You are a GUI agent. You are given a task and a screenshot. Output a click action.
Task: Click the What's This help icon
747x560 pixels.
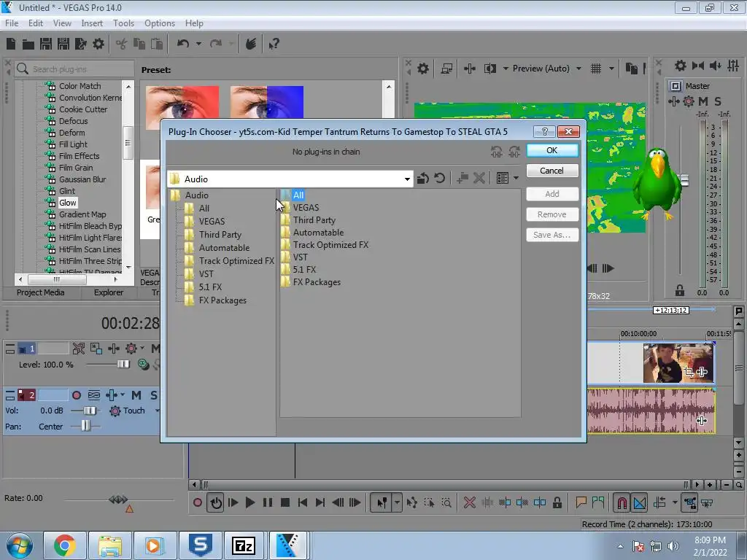click(274, 44)
